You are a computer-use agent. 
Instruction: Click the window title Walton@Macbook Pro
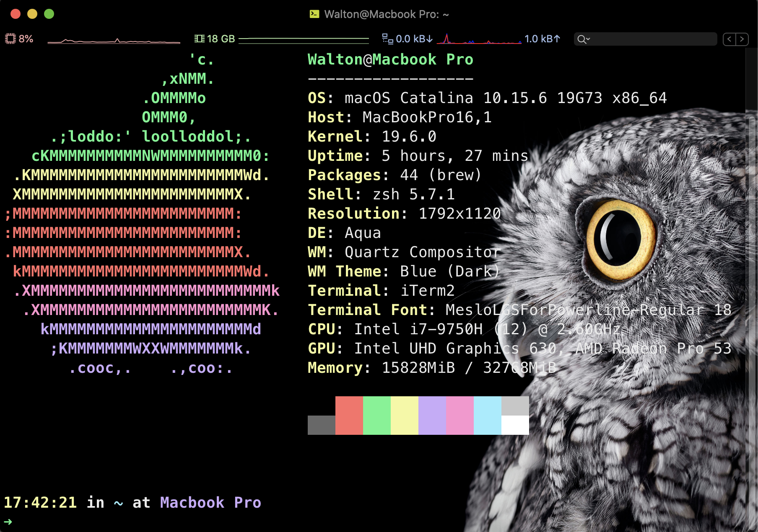coord(387,14)
